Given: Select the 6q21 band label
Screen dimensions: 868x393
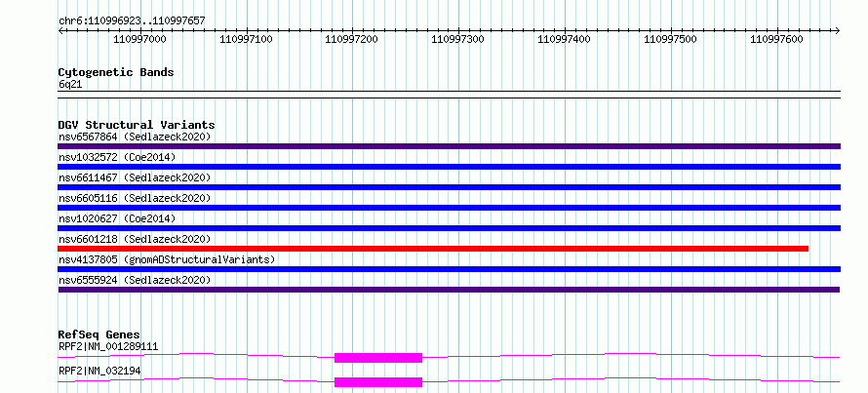Looking at the screenshot, I should [x=70, y=85].
